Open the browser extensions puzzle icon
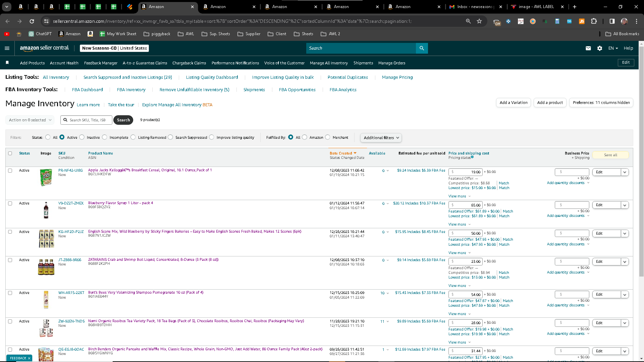Viewport: 644px width, 362px height. click(594, 21)
